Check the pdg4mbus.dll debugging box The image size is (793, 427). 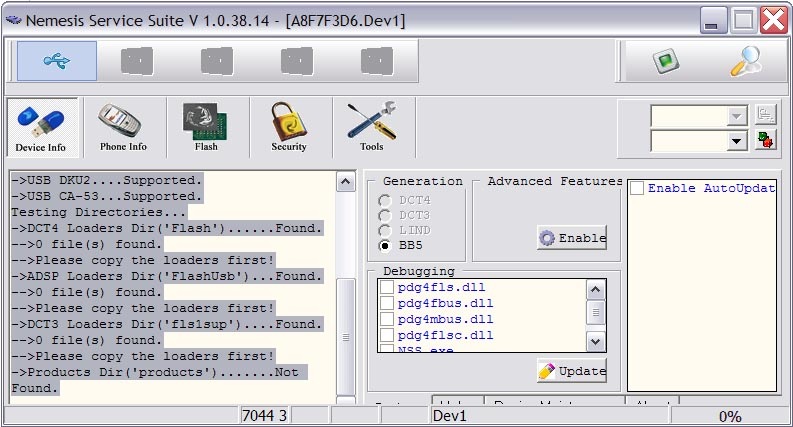[x=387, y=319]
